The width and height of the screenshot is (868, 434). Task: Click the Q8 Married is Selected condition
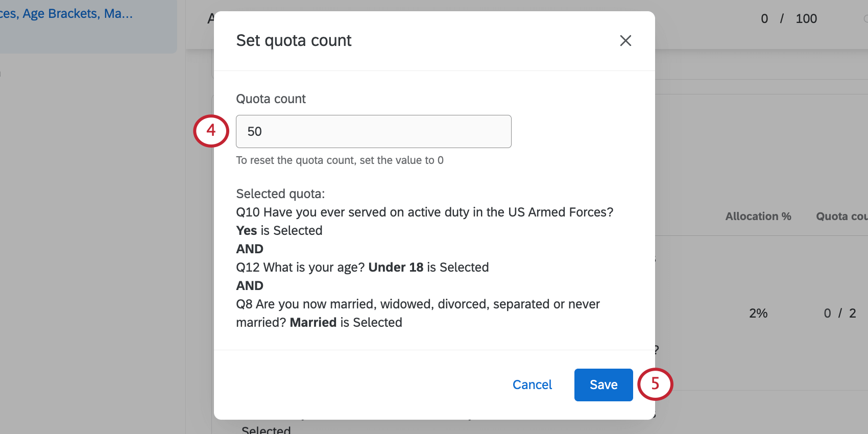point(418,313)
